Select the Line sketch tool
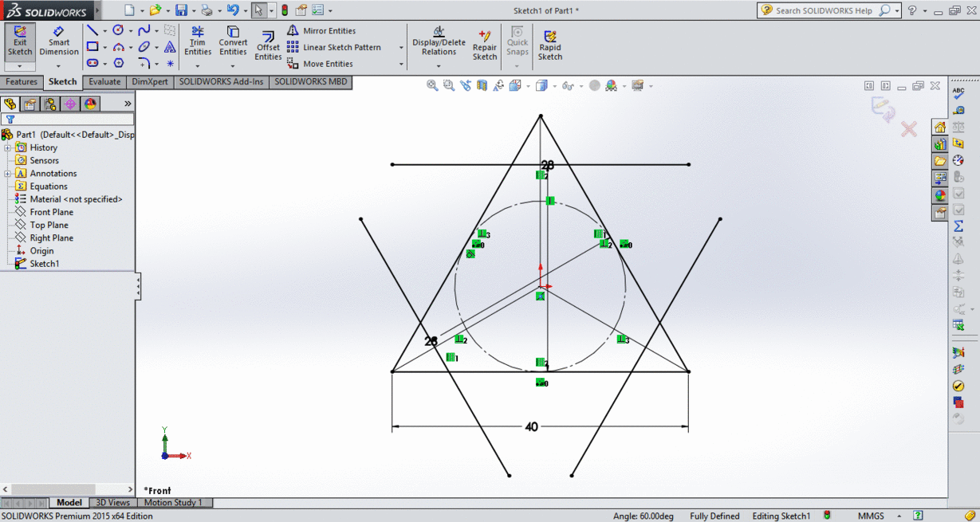The image size is (980, 522). point(92,30)
